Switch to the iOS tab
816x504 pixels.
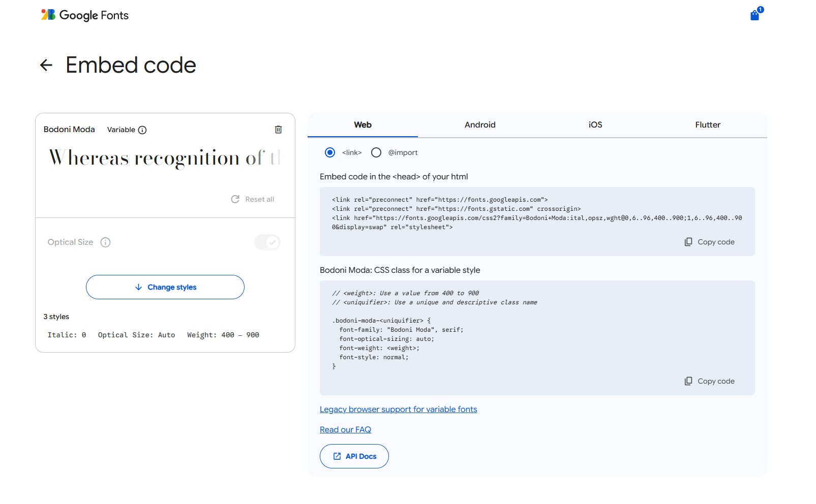[x=595, y=125]
